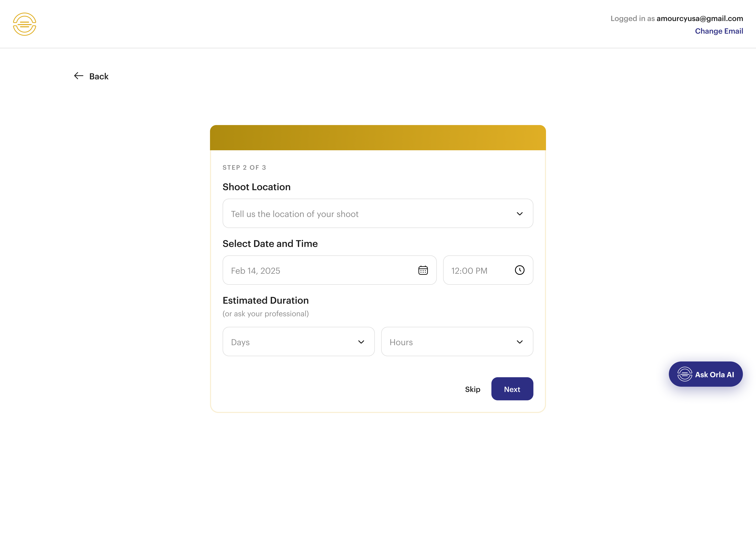This screenshot has width=756, height=538.
Task: Expand the Hours duration dropdown
Action: (457, 342)
